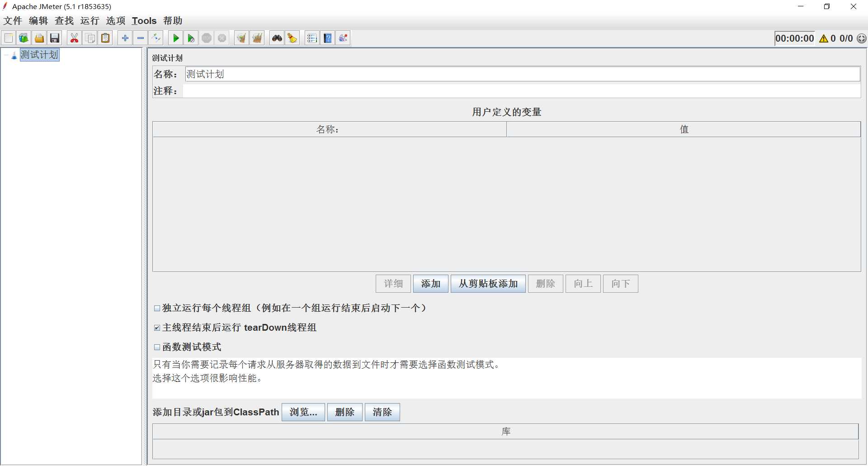Click the remote engine status icon at far right
868x466 pixels.
click(862, 38)
